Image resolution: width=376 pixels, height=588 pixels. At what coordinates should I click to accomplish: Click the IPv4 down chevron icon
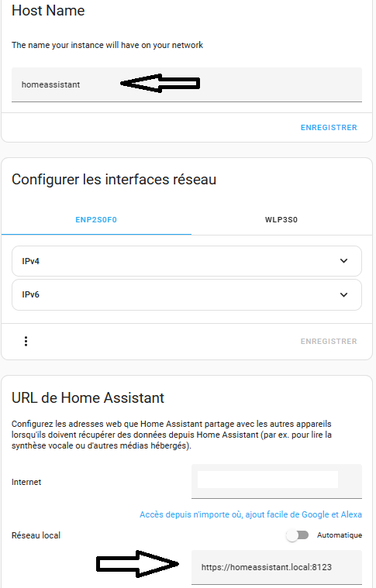(343, 261)
